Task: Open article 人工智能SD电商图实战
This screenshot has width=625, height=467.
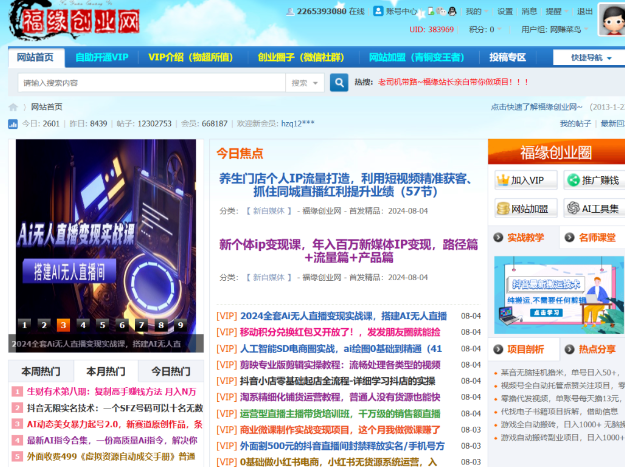Action: point(341,349)
